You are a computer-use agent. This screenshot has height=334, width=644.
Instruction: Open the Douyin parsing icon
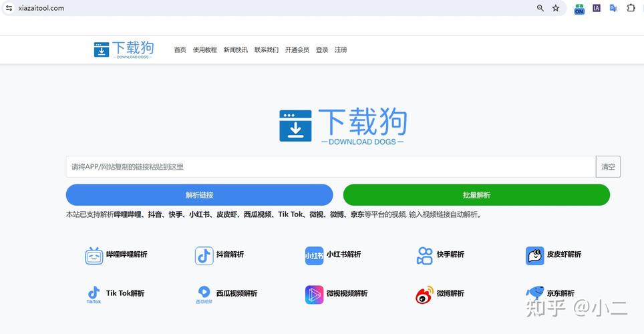click(x=204, y=255)
